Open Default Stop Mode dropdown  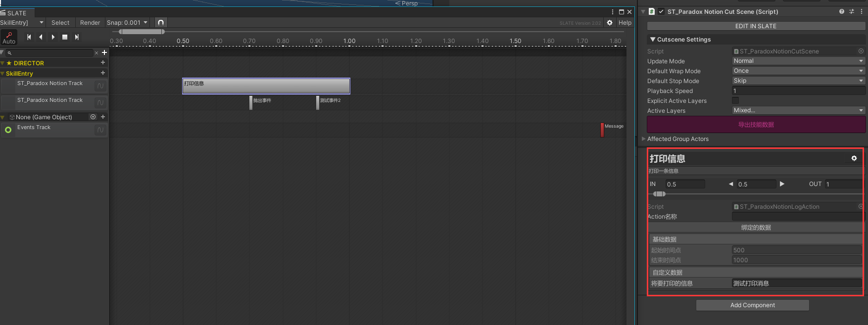(799, 81)
